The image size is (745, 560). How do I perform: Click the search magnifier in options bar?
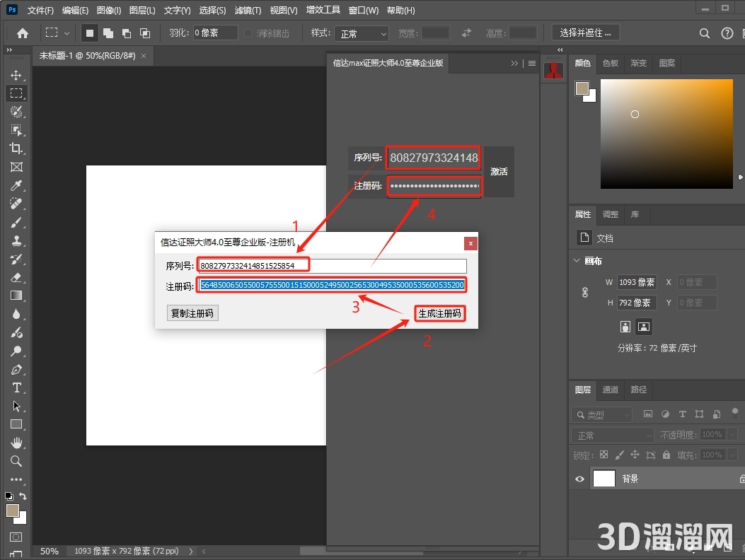[704, 33]
